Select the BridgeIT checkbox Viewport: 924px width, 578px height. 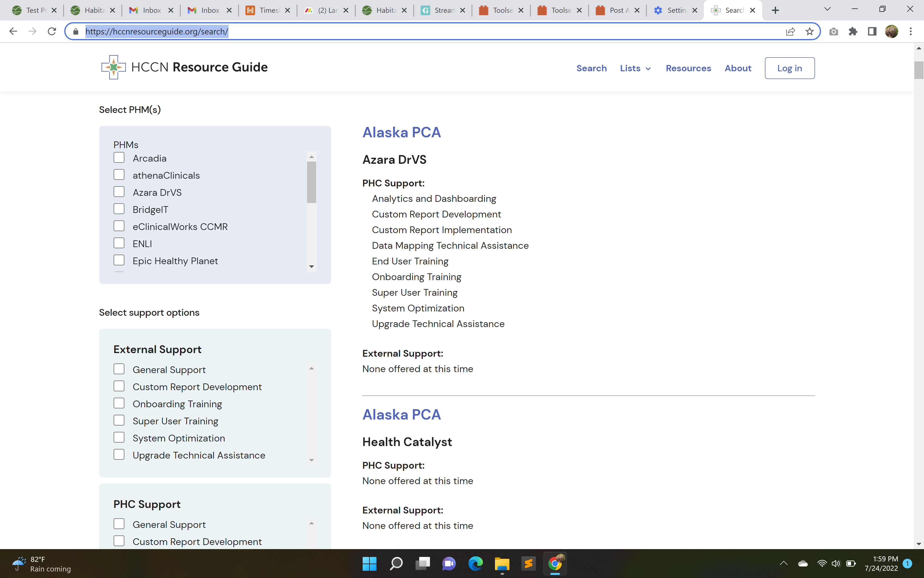119,209
